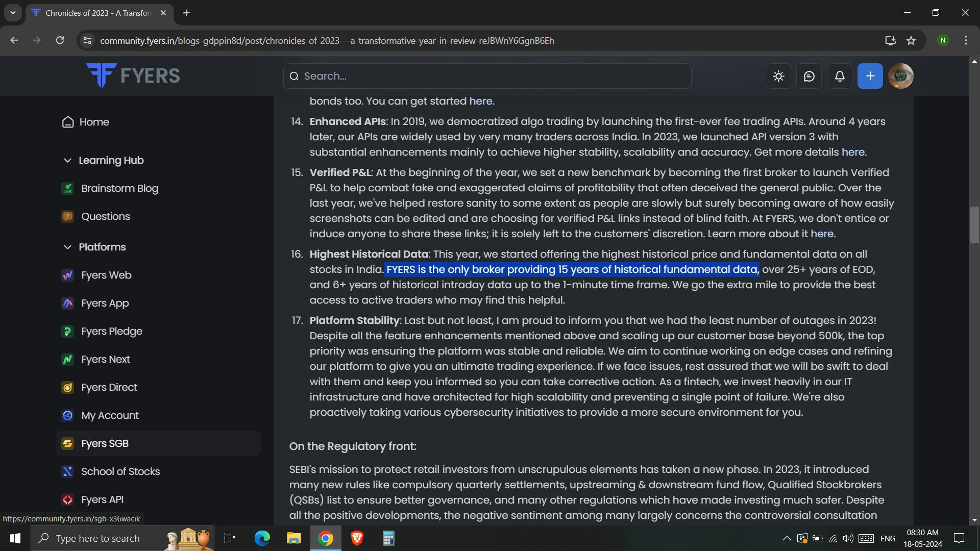Open user profile avatar
The image size is (980, 551).
(900, 76)
